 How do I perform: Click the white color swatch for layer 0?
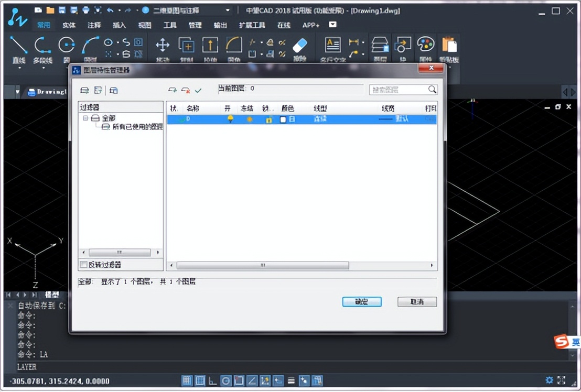click(x=283, y=119)
